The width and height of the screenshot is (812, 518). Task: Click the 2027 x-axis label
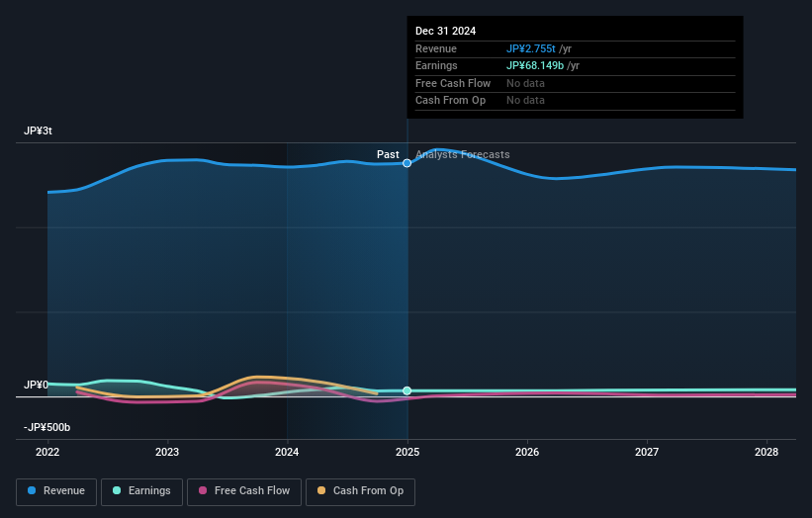(x=647, y=452)
